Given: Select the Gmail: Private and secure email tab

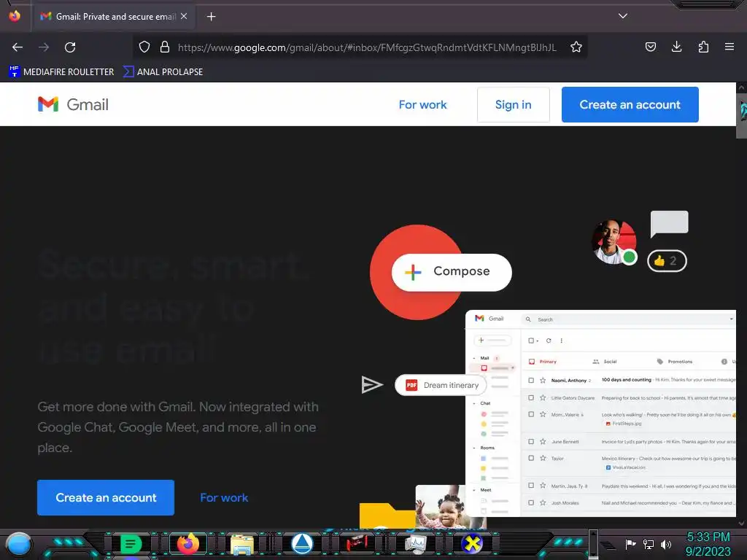Looking at the screenshot, I should tap(113, 17).
